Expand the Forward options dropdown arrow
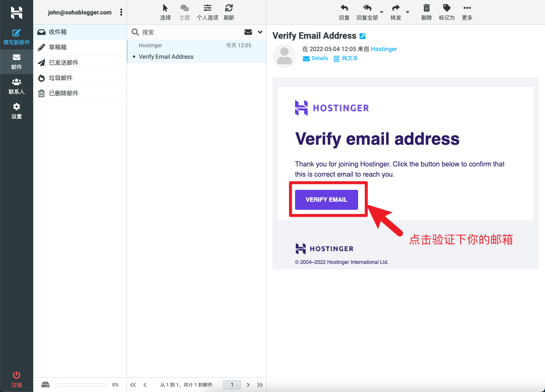Viewport: 545px width, 392px height. (407, 12)
